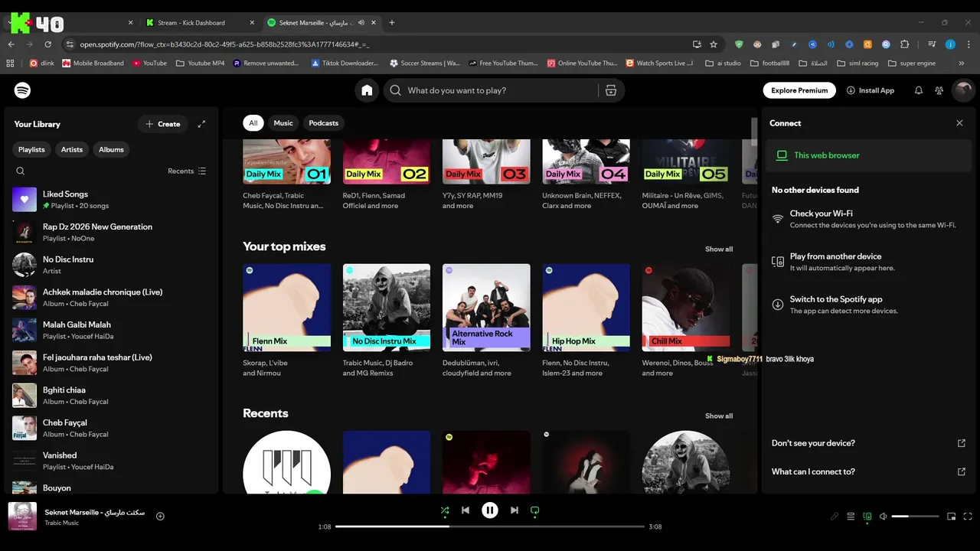Viewport: 980px width, 551px height.
Task: Reload the browser page
Action: [x=47, y=44]
